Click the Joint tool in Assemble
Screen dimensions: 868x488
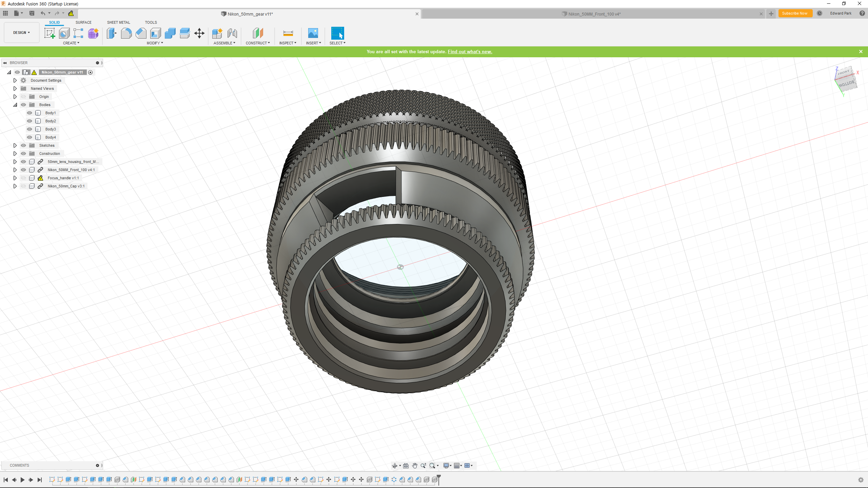pos(232,33)
